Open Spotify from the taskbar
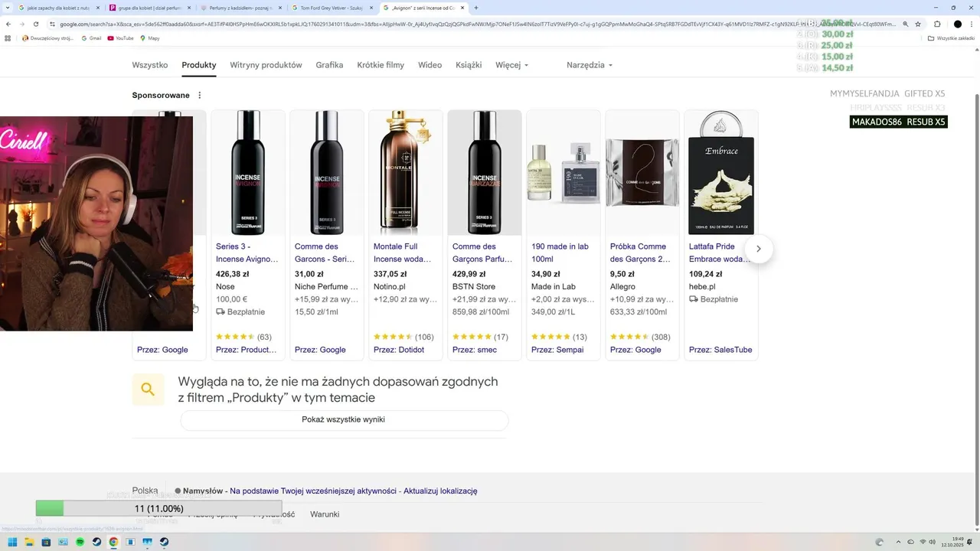This screenshot has width=980, height=551. coord(80,542)
